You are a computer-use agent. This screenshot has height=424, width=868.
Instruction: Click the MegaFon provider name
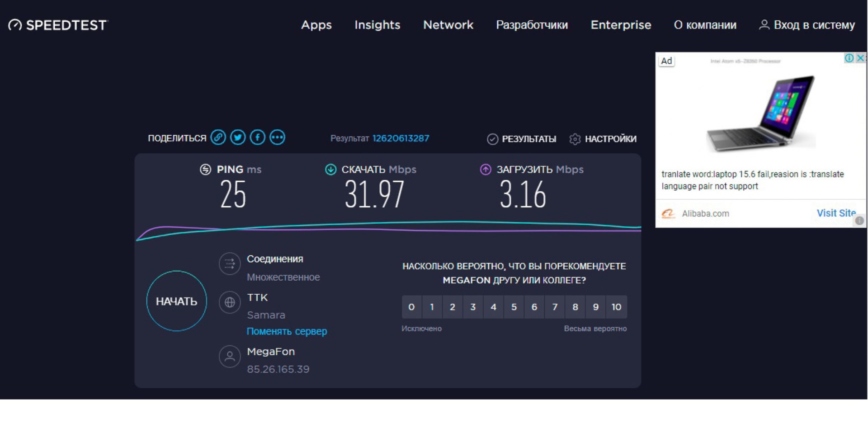point(271,351)
